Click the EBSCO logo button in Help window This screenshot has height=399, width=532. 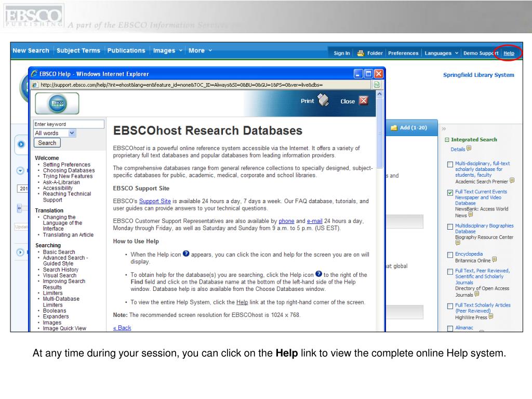click(57, 103)
